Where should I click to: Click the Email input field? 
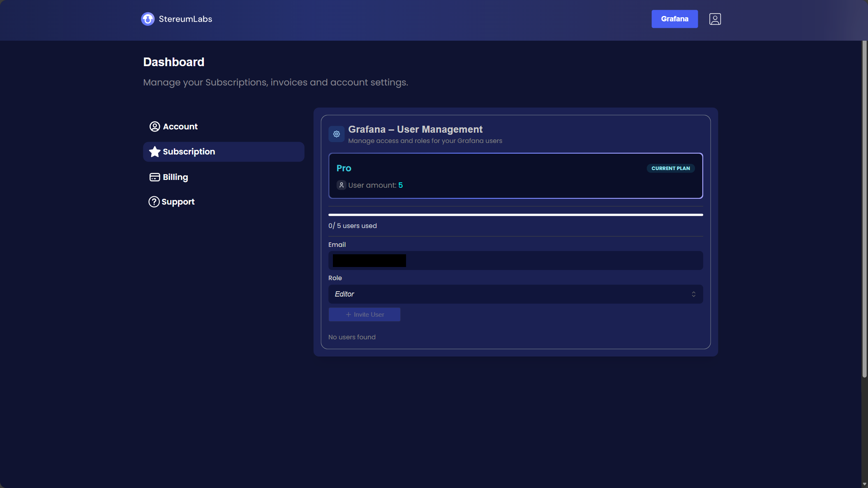[515, 260]
